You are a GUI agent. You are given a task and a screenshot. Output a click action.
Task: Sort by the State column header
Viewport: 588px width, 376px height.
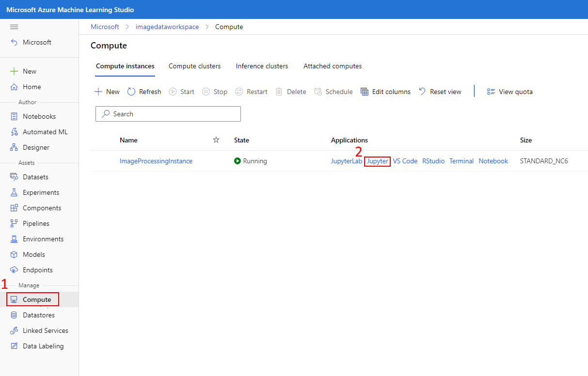[241, 140]
